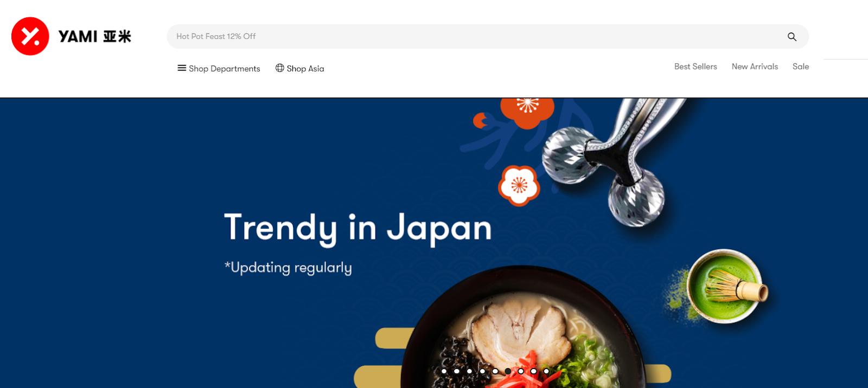Show the last carousel slide dot

[x=546, y=371]
